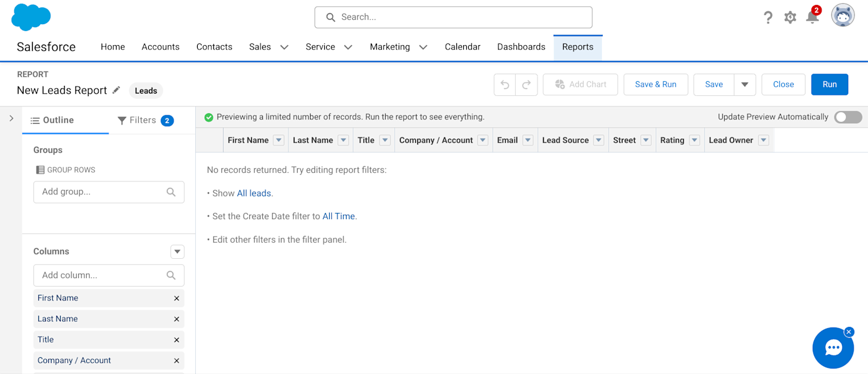
Task: Expand the Marketing nav menu chevron
Action: point(423,47)
